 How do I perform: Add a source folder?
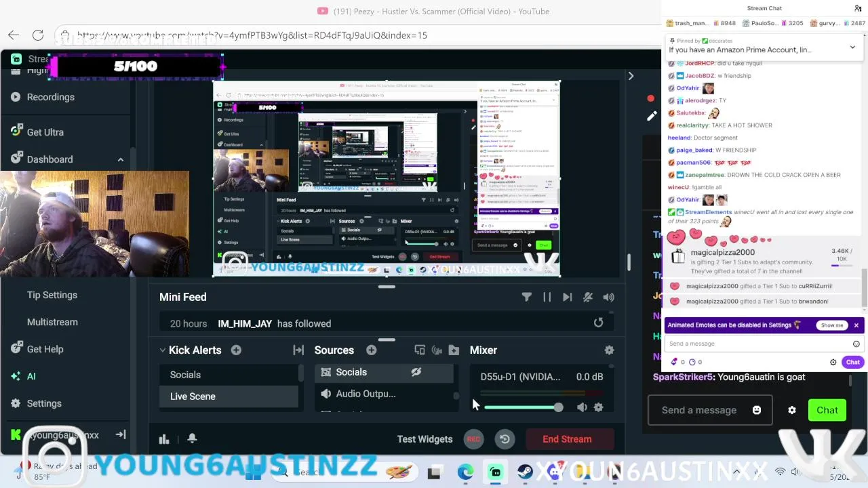[x=454, y=350]
